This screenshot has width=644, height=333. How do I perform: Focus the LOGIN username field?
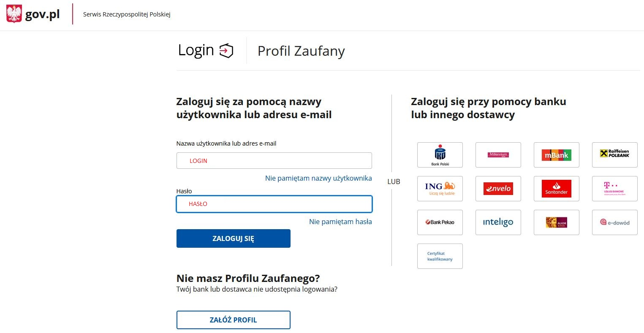pyautogui.click(x=274, y=160)
